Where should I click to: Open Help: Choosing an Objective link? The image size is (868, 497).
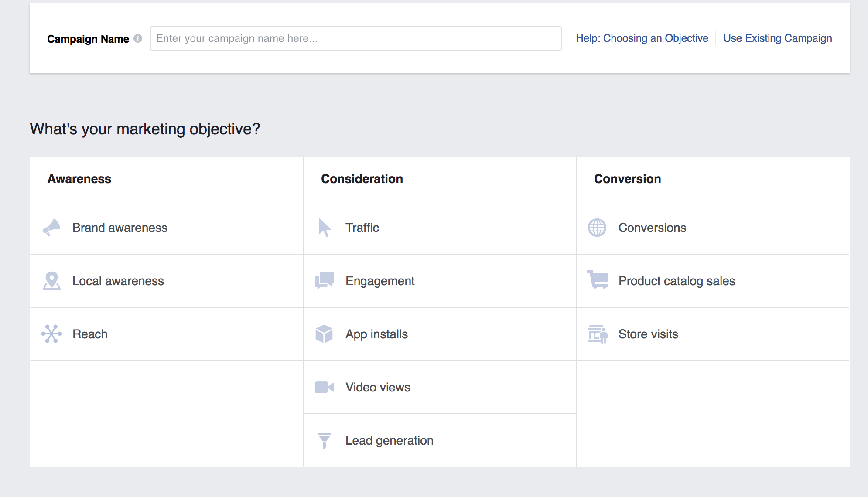tap(642, 38)
